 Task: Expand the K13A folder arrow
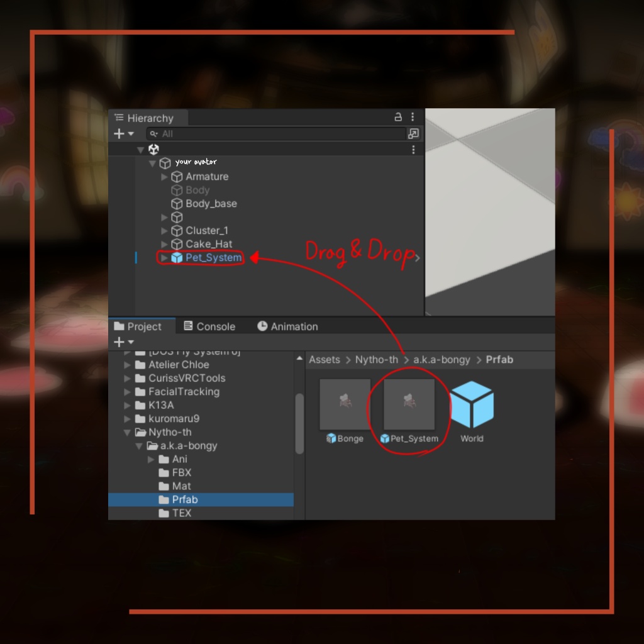[x=127, y=406]
